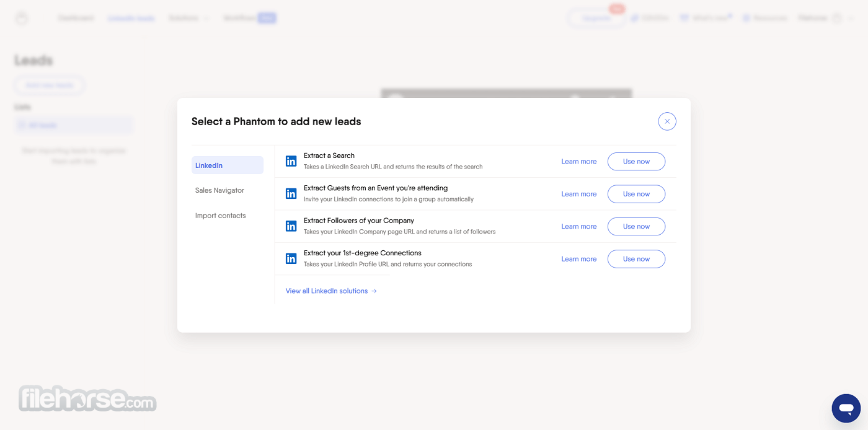Learn more about Extract Followers of your Company
The width and height of the screenshot is (868, 430).
(x=579, y=227)
